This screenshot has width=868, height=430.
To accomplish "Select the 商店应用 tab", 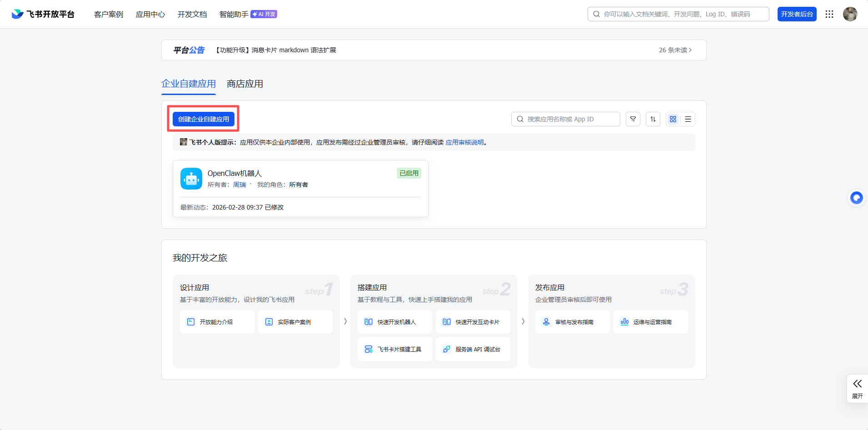I will (x=245, y=84).
